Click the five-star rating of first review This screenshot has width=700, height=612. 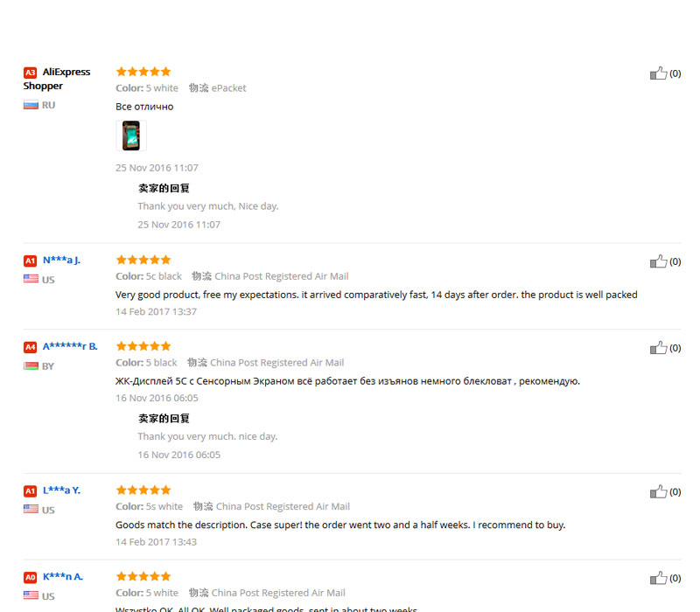143,72
